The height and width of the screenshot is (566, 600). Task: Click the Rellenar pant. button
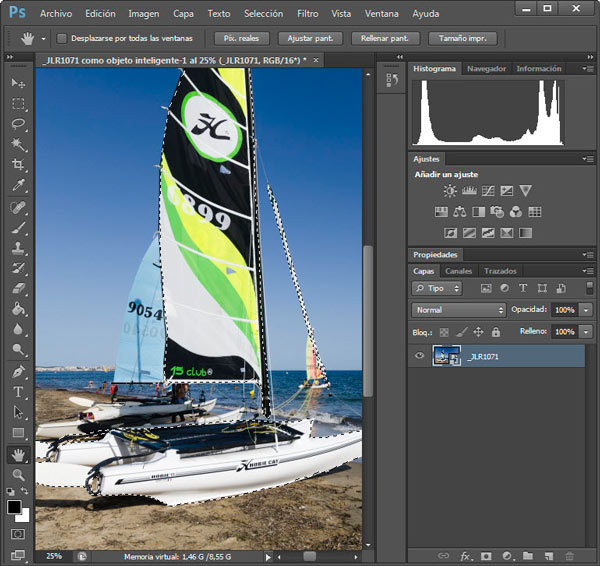[385, 38]
